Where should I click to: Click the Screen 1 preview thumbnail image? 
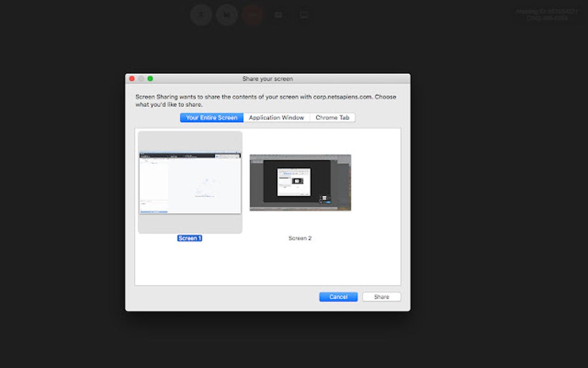tap(190, 182)
